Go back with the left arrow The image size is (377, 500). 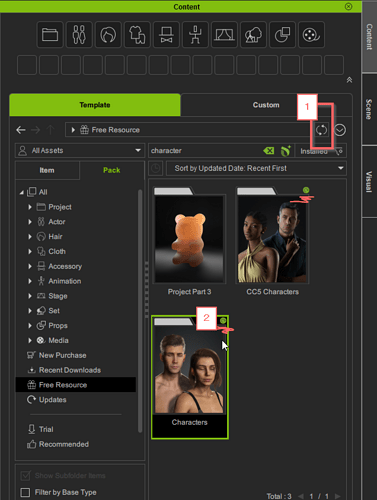pyautogui.click(x=21, y=130)
